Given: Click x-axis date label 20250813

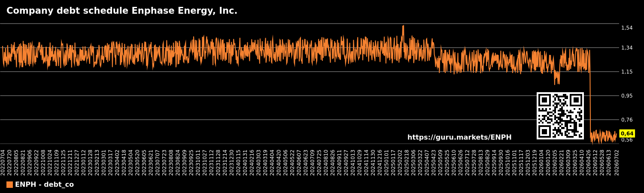Looking at the screenshot, I should [481, 163].
